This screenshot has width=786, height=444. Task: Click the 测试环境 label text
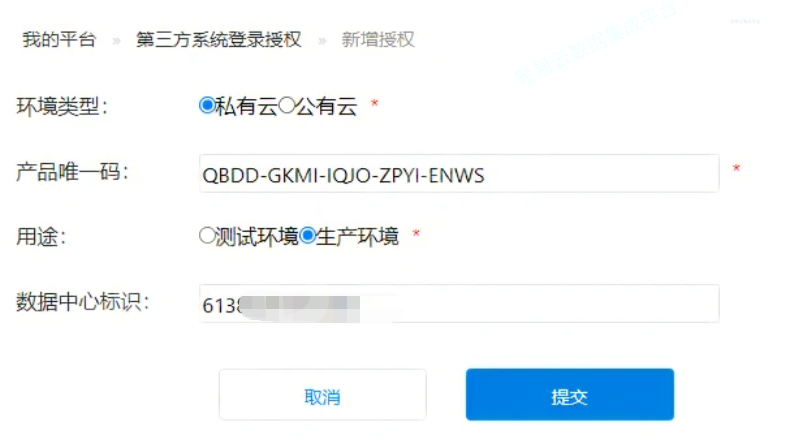point(257,237)
